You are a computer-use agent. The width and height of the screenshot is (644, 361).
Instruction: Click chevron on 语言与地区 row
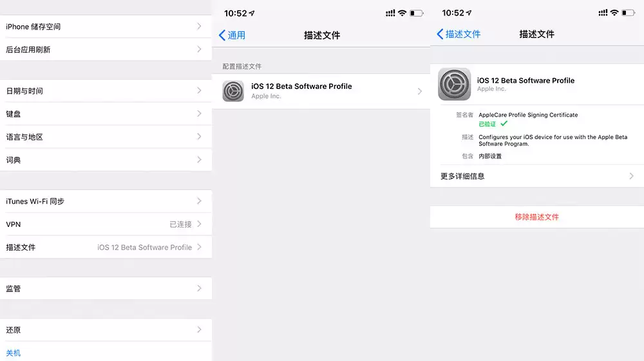199,137
